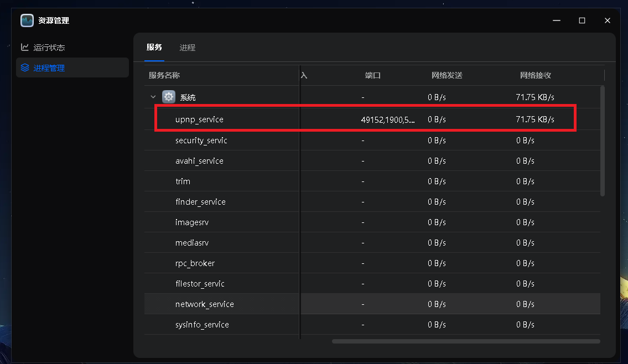Click the 资源管理 app icon in title bar
The height and width of the screenshot is (364, 628).
[x=27, y=20]
